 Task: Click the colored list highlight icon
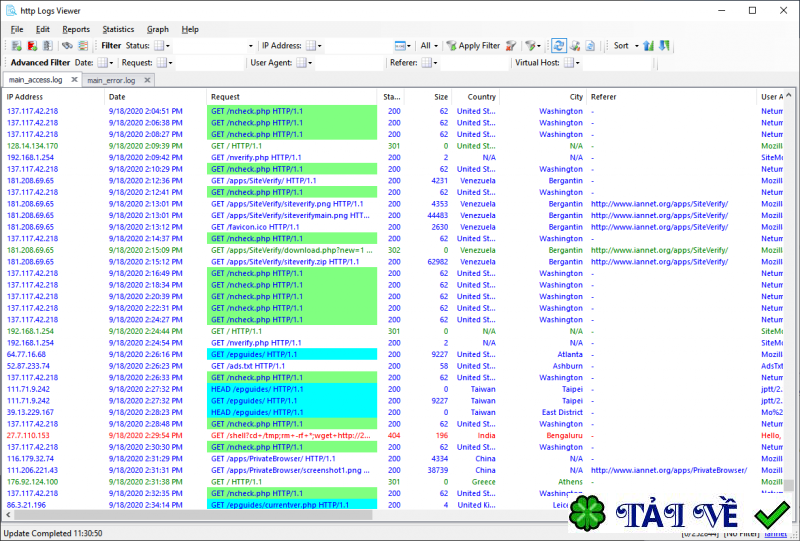point(83,46)
